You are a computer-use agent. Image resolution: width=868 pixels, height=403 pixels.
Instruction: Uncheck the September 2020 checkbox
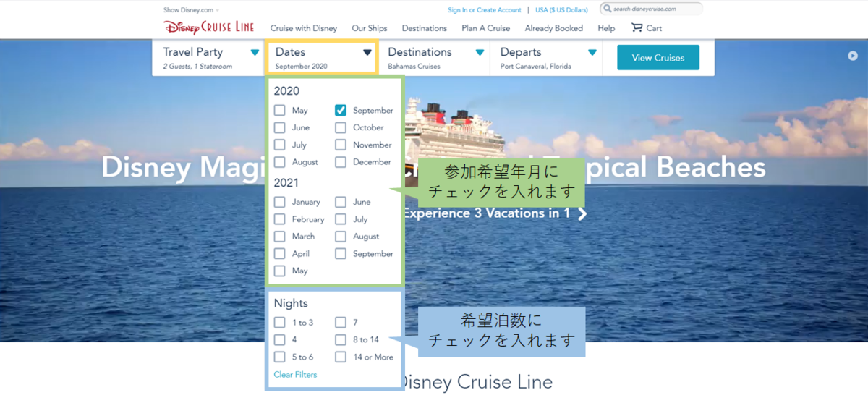pos(340,111)
